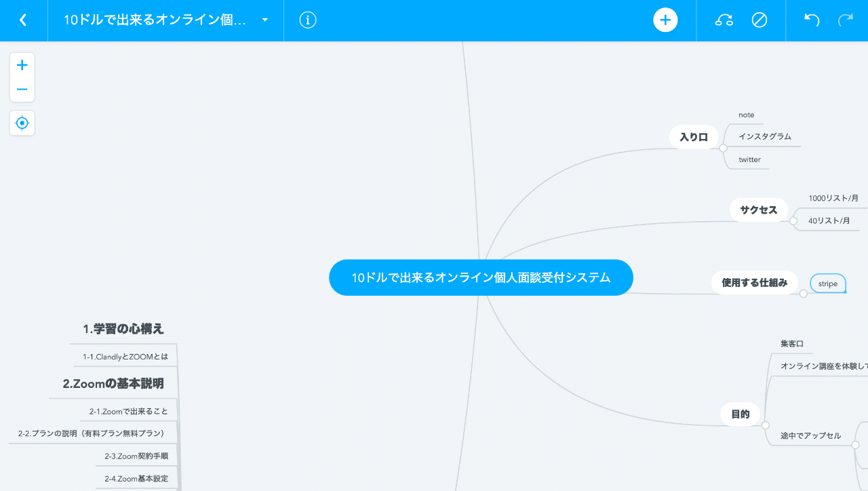Undo the last action
This screenshot has width=868, height=491.
pyautogui.click(x=812, y=20)
